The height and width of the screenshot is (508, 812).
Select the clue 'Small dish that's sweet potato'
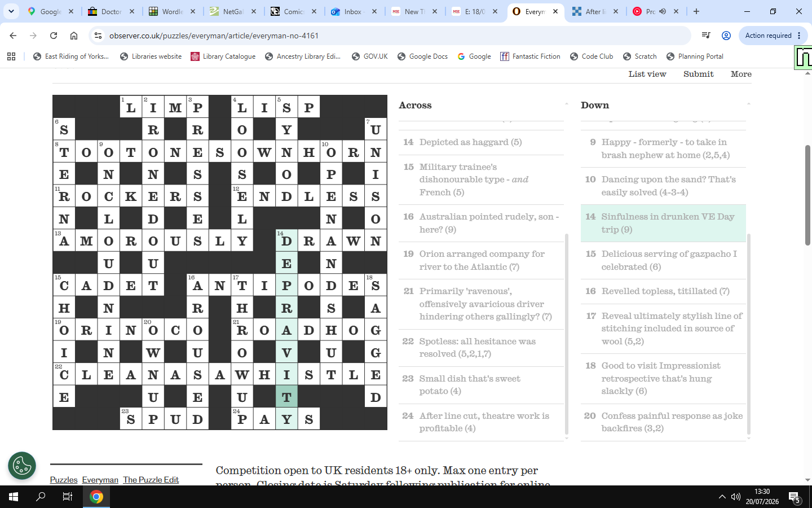coord(481,385)
